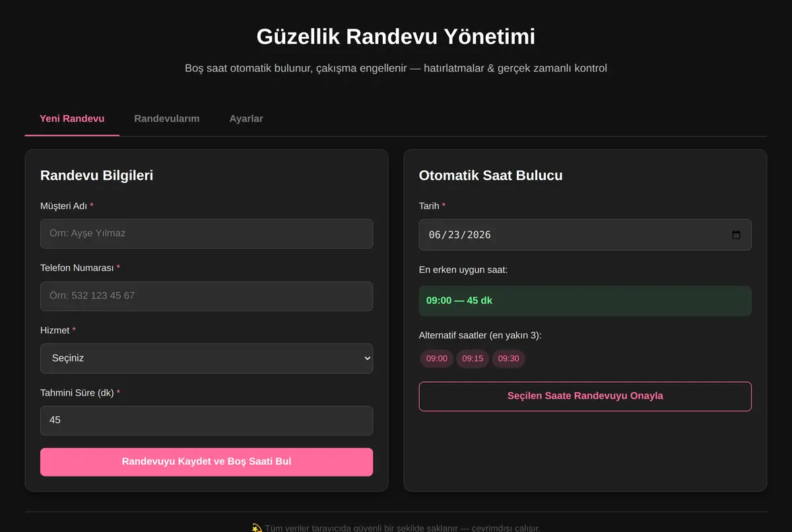Open the Randevularım tab

pyautogui.click(x=167, y=119)
